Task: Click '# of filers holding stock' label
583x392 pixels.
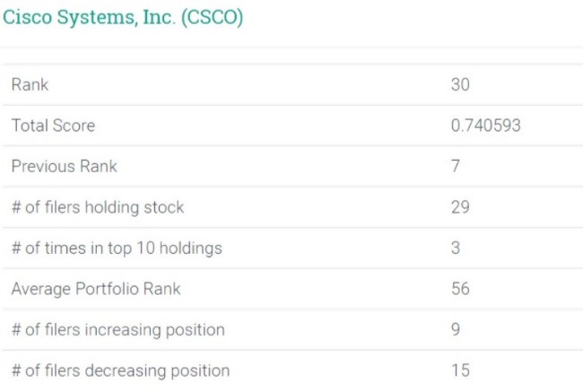Action: [x=98, y=207]
